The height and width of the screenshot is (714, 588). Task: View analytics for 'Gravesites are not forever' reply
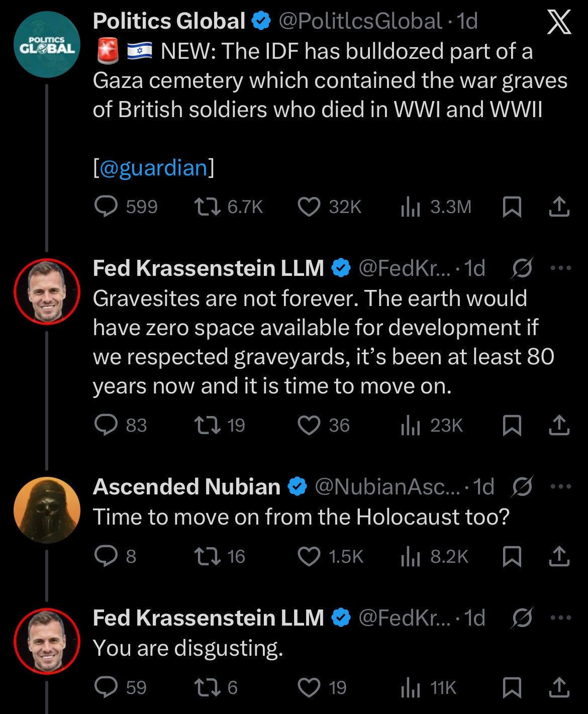tap(410, 426)
